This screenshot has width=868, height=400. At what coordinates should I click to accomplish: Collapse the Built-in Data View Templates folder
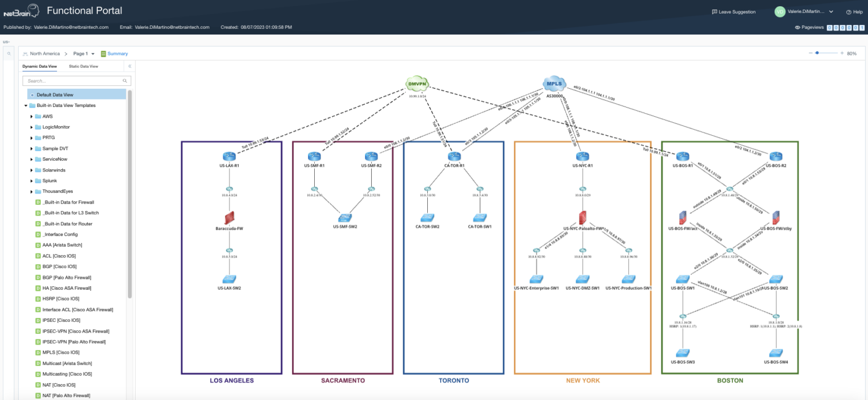(25, 105)
